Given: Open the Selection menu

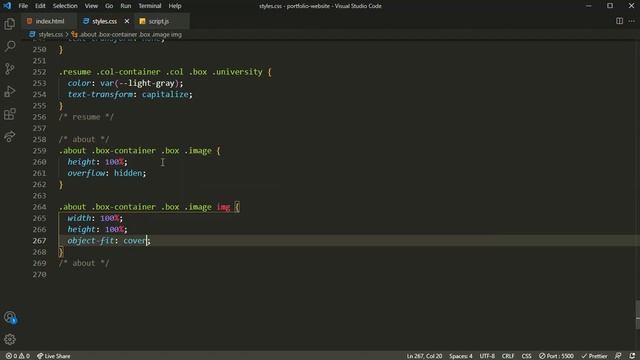Looking at the screenshot, I should point(65,6).
